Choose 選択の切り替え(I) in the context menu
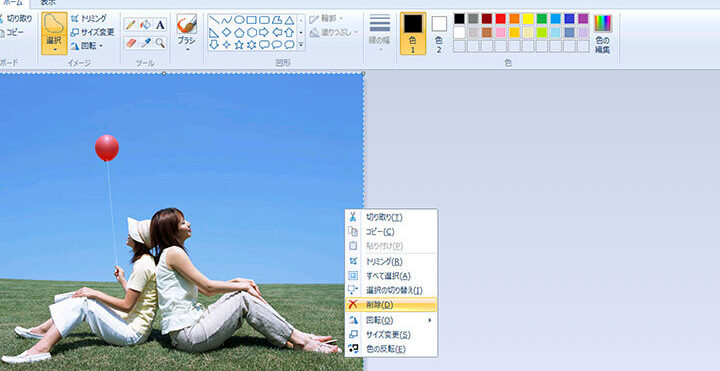The image size is (720, 371). click(x=391, y=290)
